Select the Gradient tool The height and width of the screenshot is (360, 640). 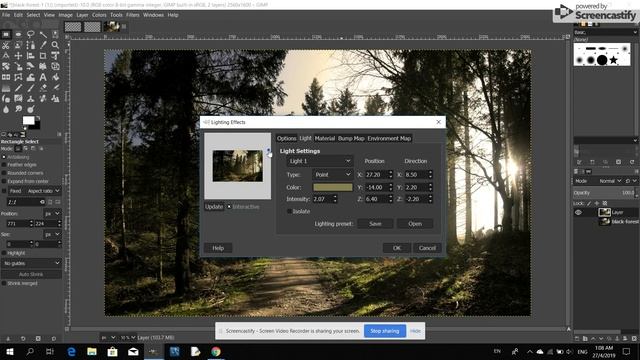coord(6,88)
